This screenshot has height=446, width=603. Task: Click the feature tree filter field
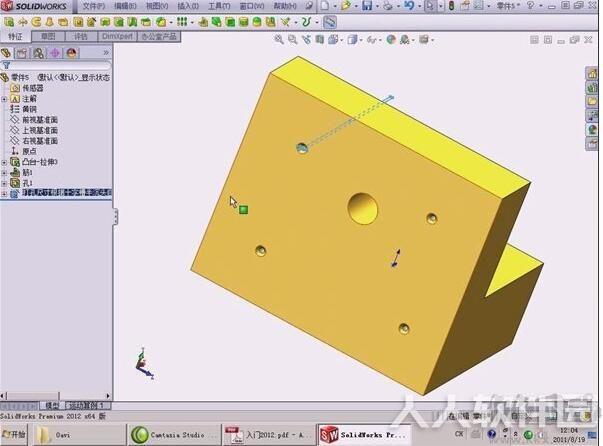click(x=56, y=65)
